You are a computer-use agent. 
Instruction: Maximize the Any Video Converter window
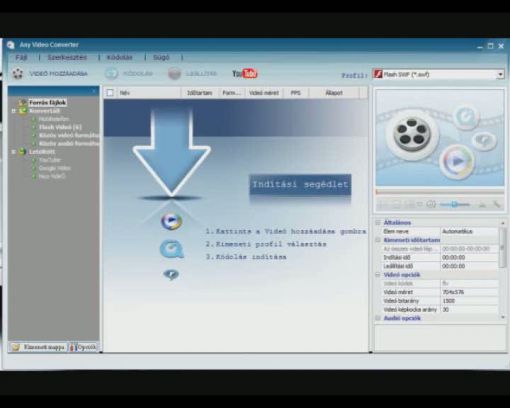(x=490, y=46)
